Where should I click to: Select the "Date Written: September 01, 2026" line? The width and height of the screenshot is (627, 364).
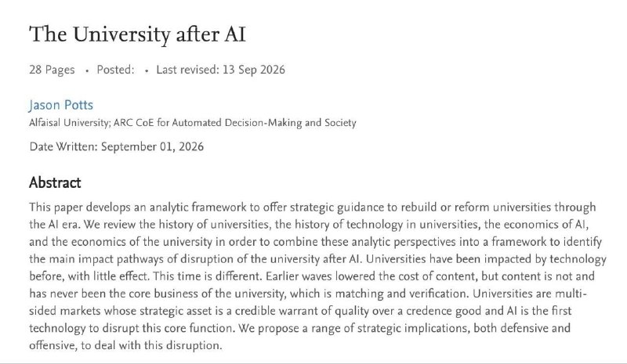(x=116, y=146)
